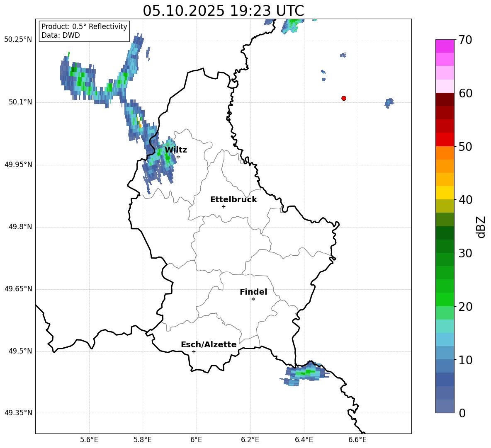
Task: Select the Findel city label
Action: click(253, 292)
